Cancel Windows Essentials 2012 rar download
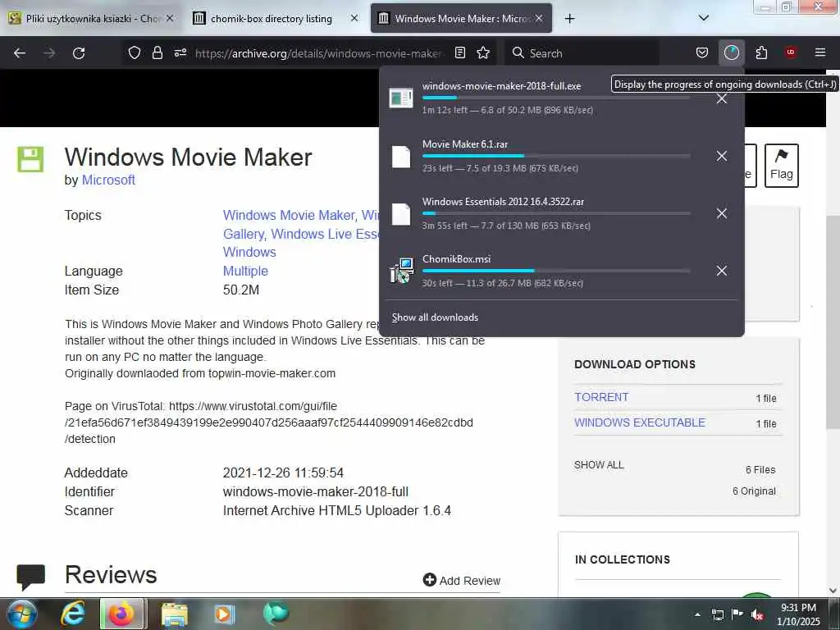The height and width of the screenshot is (630, 840). (722, 213)
